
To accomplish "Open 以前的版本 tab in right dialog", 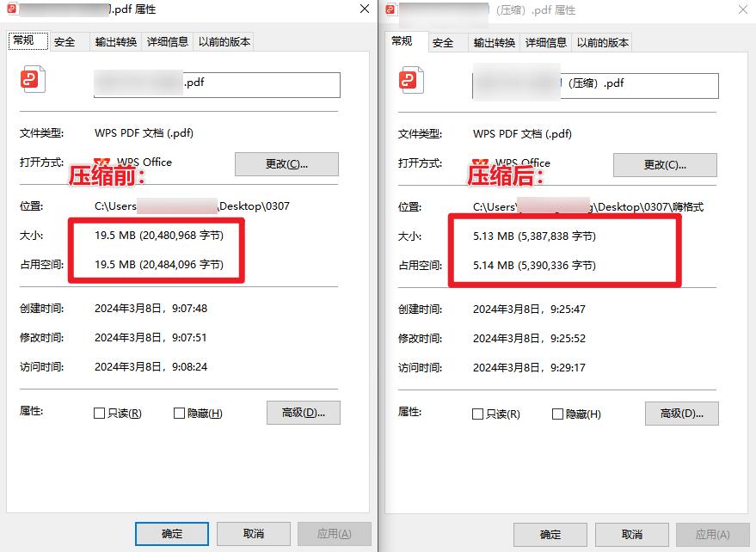I will click(603, 43).
